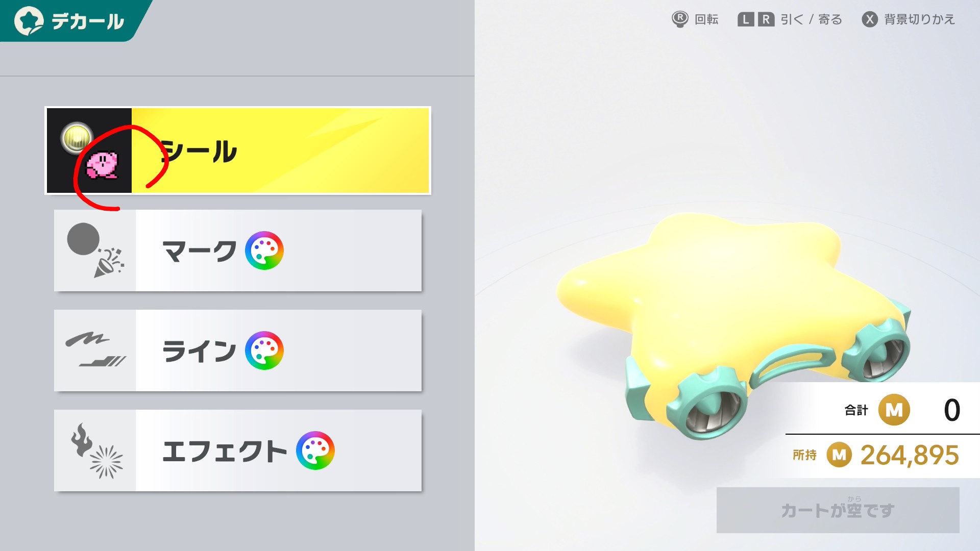Click the R stick 回転 rotate icon
The width and height of the screenshot is (980, 551).
pos(680,19)
